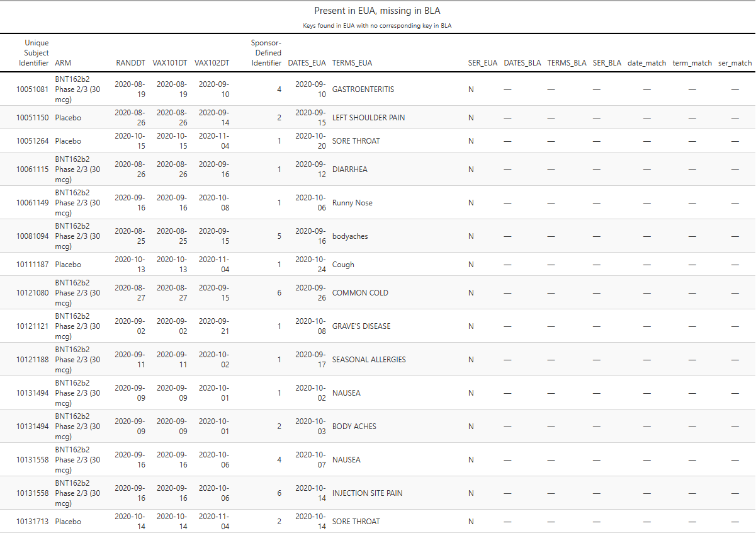Click SORE THROAT in the 10051264 row
Screen dimensions: 756x533
pos(356,141)
